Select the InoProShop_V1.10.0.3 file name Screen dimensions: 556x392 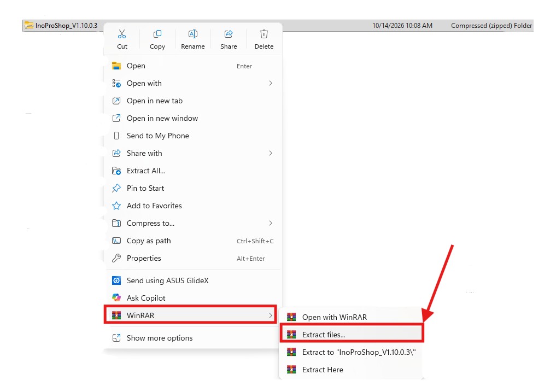tap(66, 26)
